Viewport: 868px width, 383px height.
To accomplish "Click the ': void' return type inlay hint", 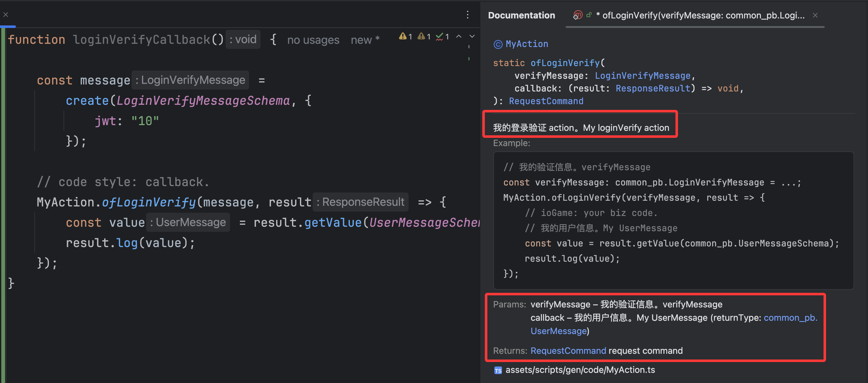I will (x=243, y=40).
